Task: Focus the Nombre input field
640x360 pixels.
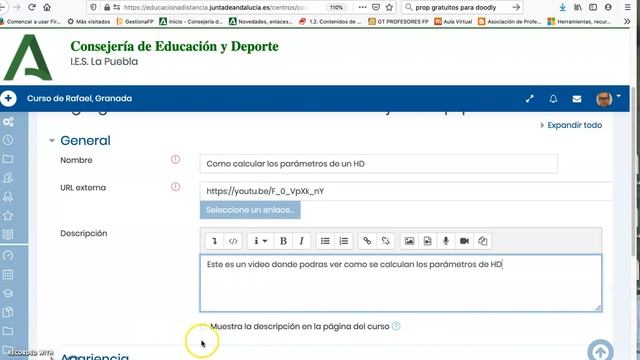Action: (x=379, y=164)
